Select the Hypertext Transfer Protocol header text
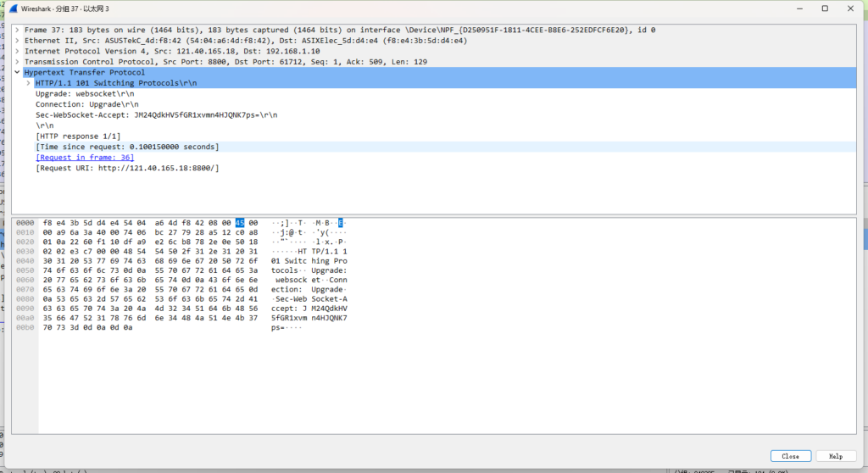This screenshot has height=473, width=868. (x=85, y=72)
